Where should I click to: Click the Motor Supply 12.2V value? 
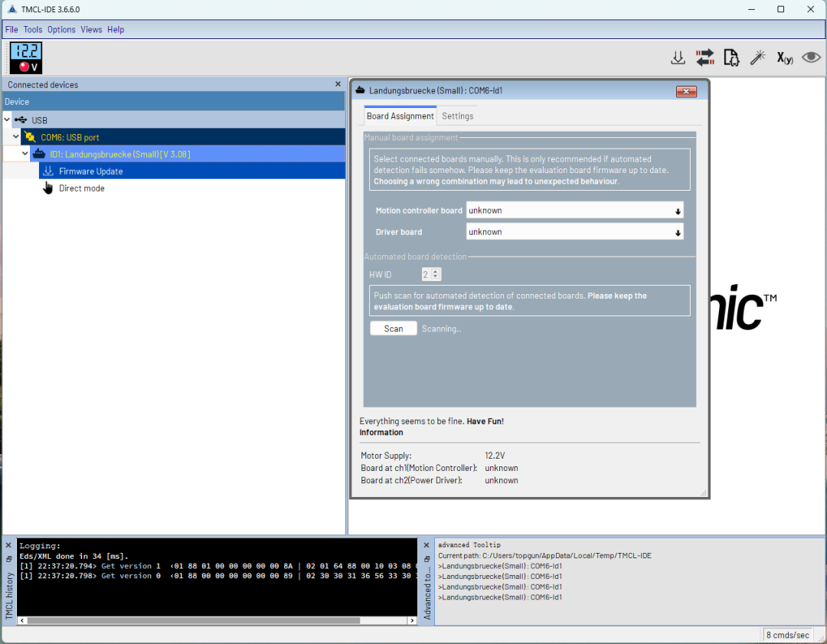(495, 455)
